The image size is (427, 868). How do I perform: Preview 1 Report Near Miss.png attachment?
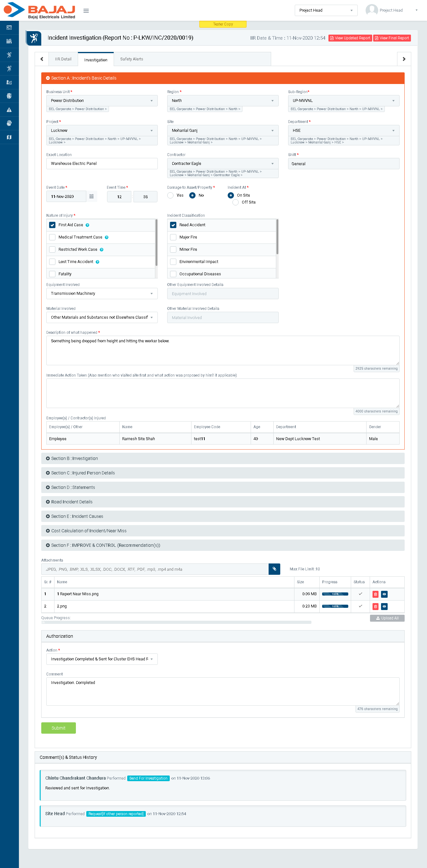click(384, 594)
